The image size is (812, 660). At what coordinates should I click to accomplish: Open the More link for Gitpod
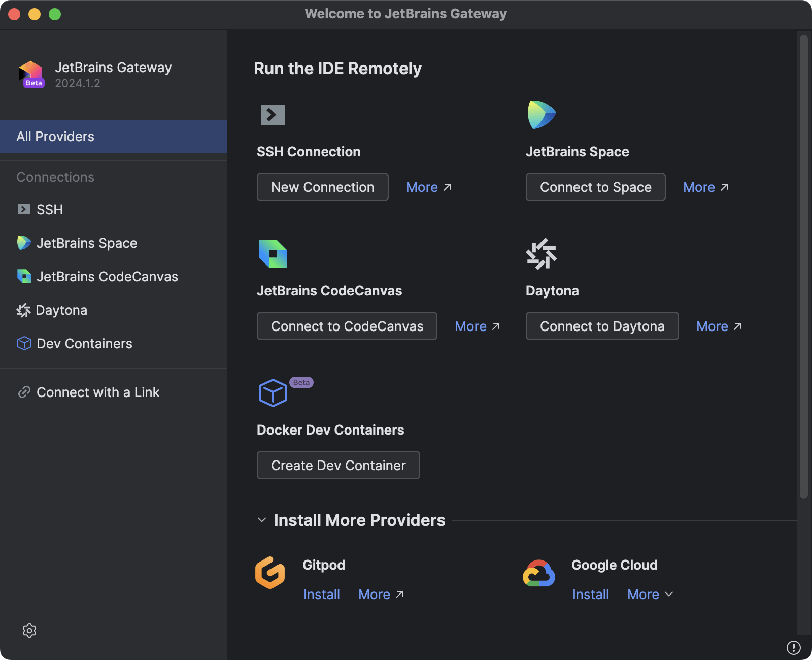pos(381,595)
